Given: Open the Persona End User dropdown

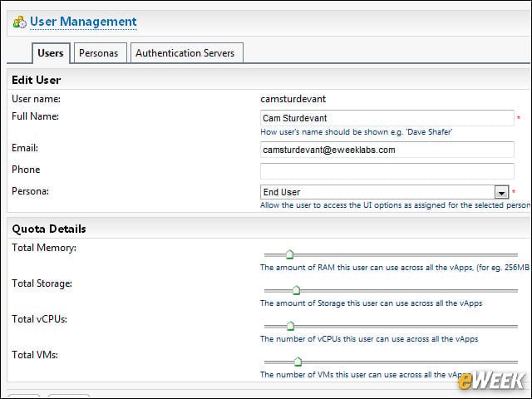Looking at the screenshot, I should point(385,192).
